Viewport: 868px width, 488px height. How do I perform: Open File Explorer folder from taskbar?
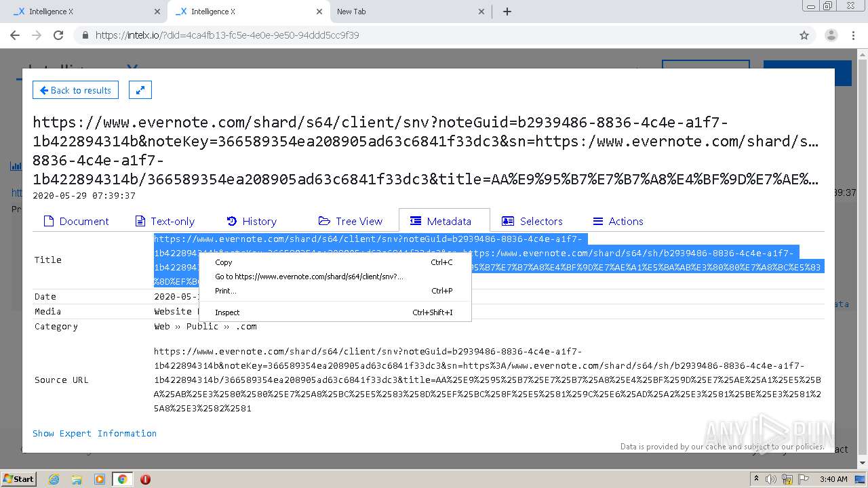coord(77,479)
